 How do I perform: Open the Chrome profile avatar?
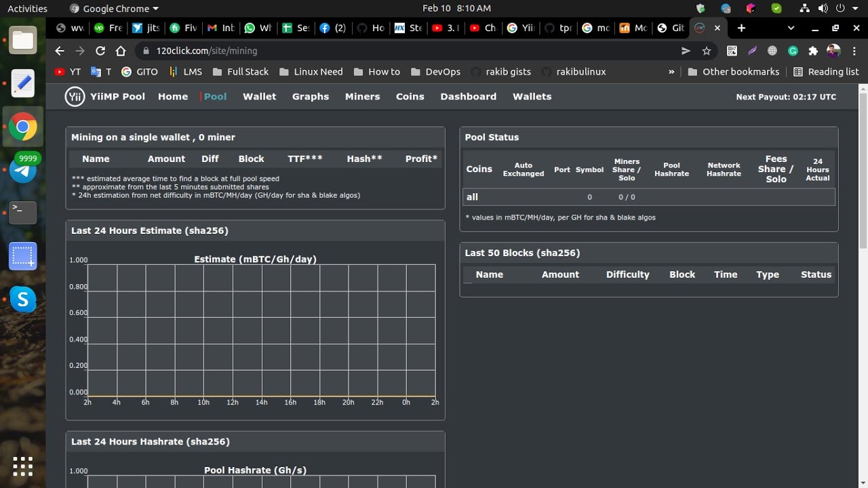834,51
